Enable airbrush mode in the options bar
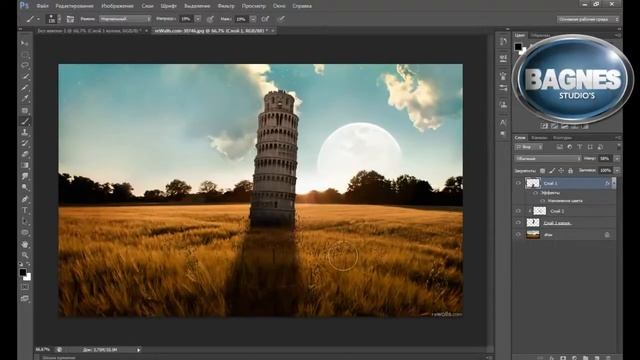This screenshot has height=360, width=640. [x=265, y=19]
